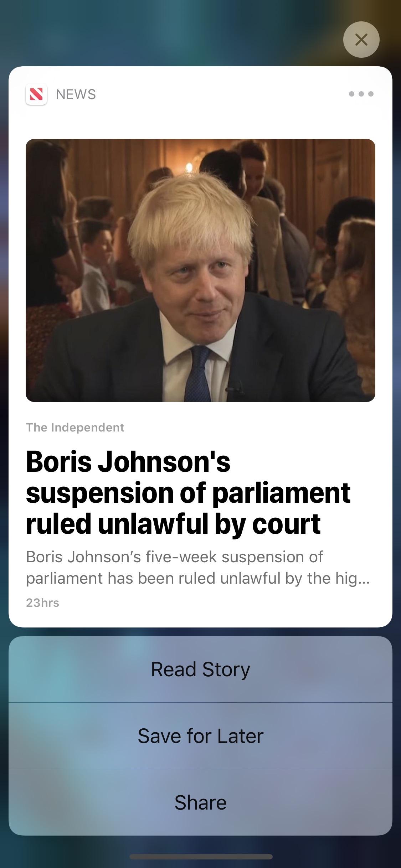The image size is (401, 868).
Task: Open the Boris Johnson article photo
Action: (x=200, y=270)
